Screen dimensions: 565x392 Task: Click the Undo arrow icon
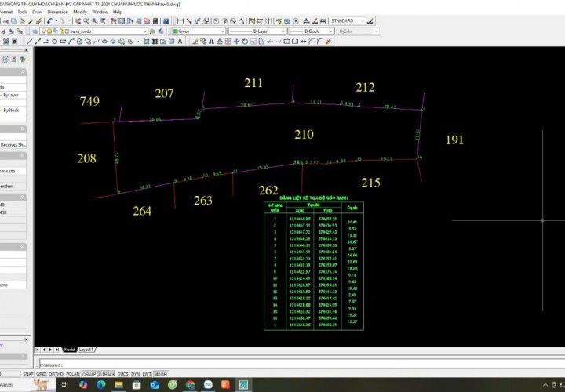coord(50,21)
